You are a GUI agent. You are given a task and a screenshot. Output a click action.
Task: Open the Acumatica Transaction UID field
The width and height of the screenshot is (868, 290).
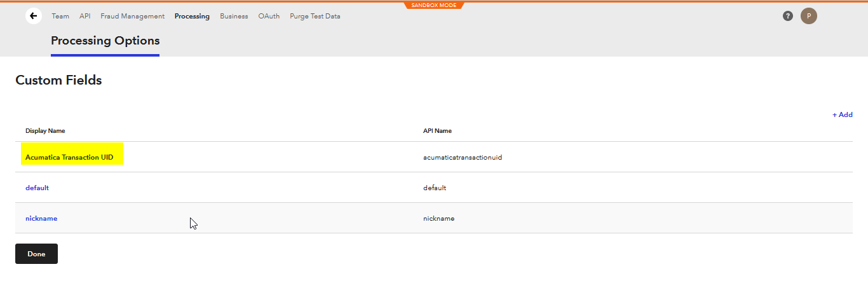pyautogui.click(x=70, y=157)
